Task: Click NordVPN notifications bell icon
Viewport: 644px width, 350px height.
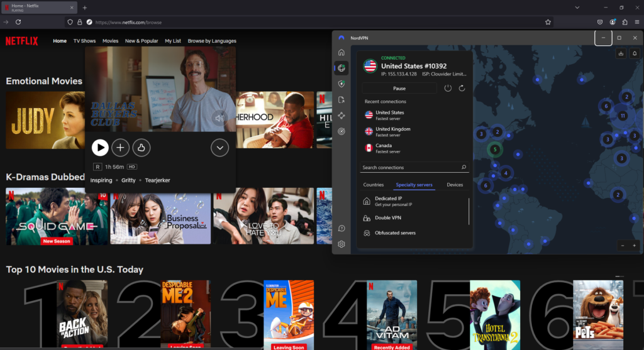Action: click(635, 54)
